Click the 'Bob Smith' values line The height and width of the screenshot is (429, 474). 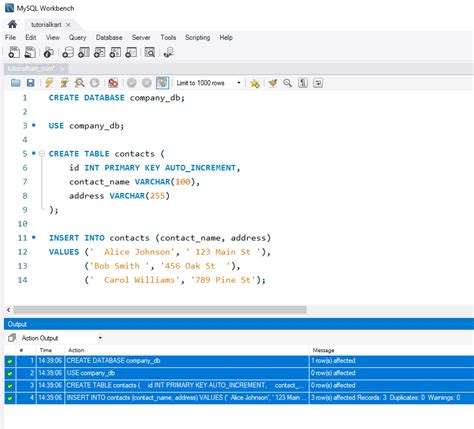click(162, 266)
